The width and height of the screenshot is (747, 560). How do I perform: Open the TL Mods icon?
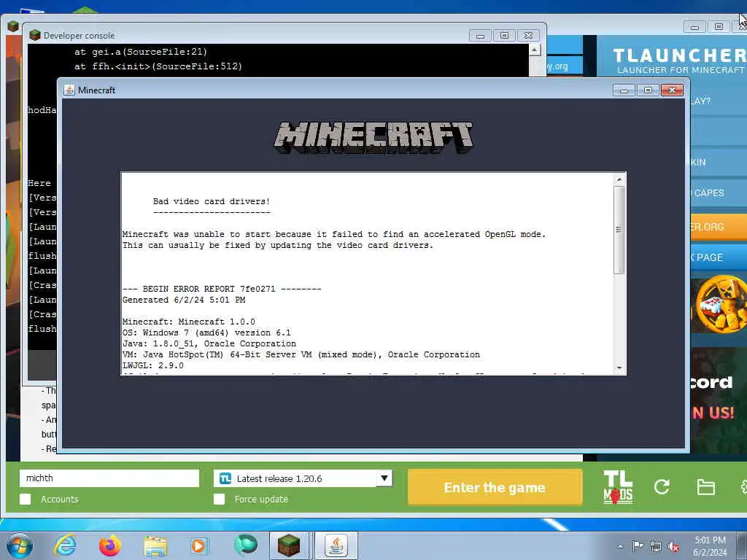[618, 486]
